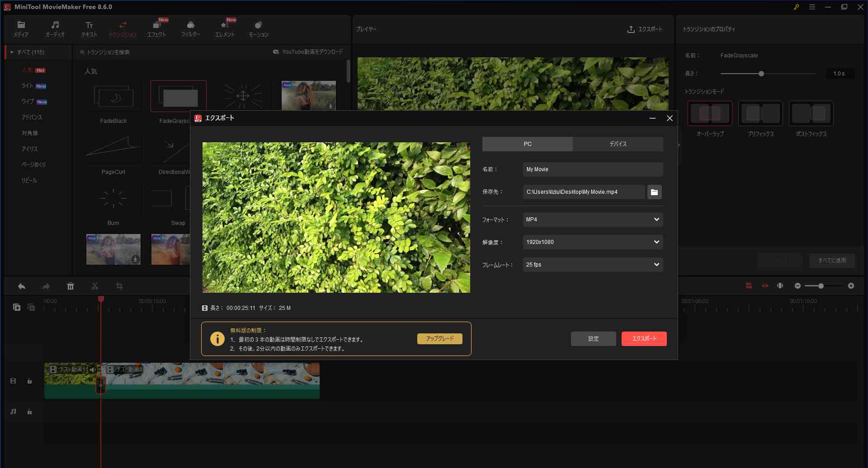Click the エクスポート button in export dialog
The image size is (868, 468).
pyautogui.click(x=644, y=338)
